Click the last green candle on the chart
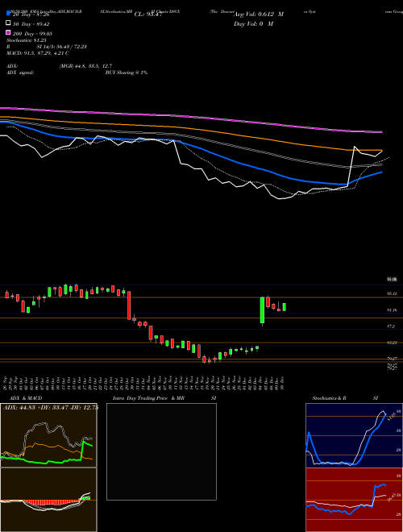This screenshot has height=532, width=403. point(284,307)
